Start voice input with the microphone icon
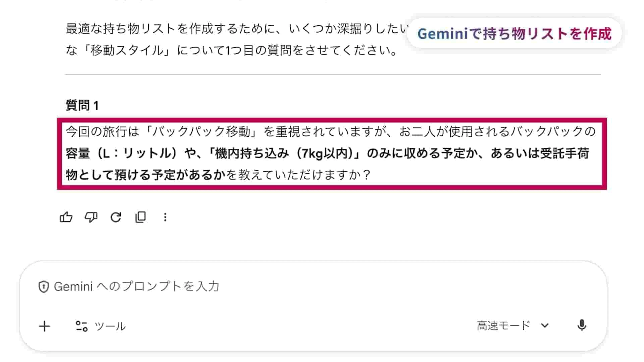The width and height of the screenshot is (644, 362). pos(581,325)
